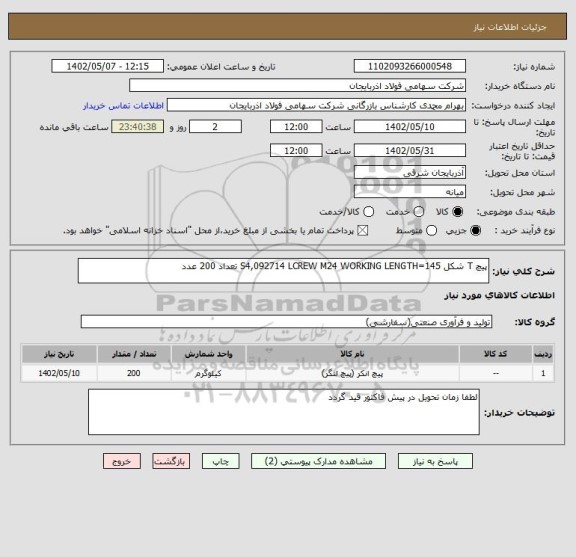The height and width of the screenshot is (557, 576).
Task: Toggle the Islamic treasury payment checkbox
Action: pyautogui.click(x=363, y=231)
